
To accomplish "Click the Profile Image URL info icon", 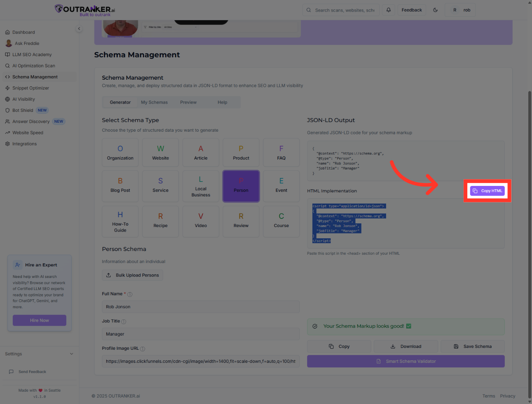I will [143, 349].
